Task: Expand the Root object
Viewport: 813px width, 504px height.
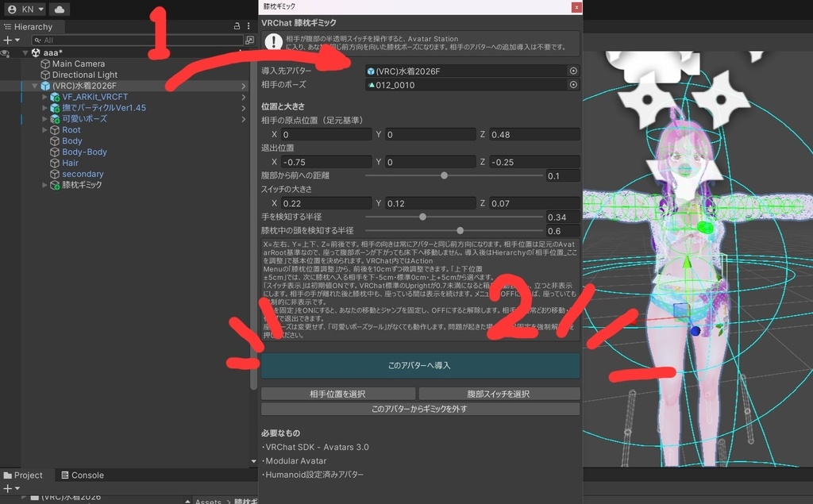Action: (44, 130)
